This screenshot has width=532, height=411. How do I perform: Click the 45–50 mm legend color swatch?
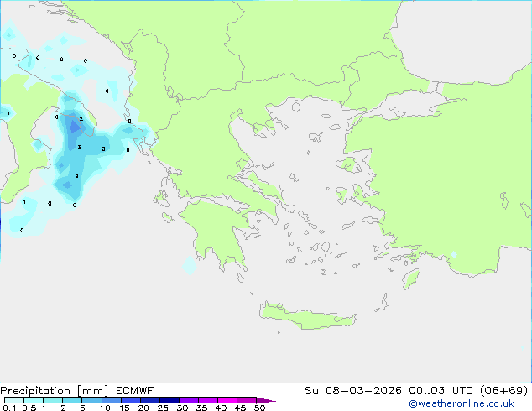(x=247, y=400)
